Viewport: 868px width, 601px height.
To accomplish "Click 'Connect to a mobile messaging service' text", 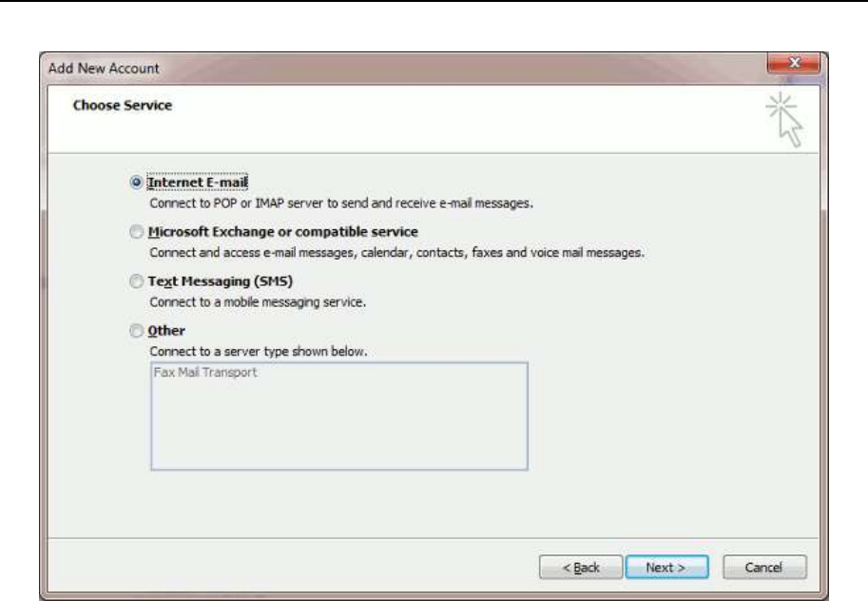I will tap(258, 302).
